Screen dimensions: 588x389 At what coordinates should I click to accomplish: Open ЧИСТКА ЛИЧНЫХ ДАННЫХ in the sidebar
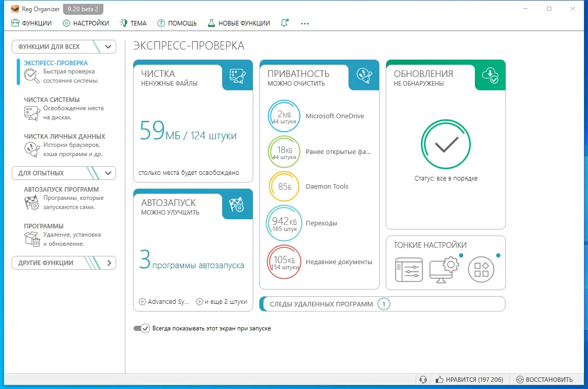coord(65,137)
